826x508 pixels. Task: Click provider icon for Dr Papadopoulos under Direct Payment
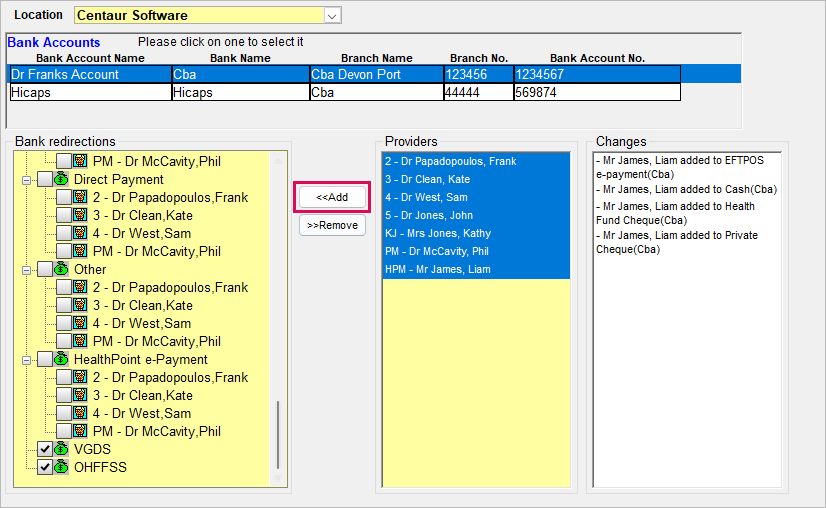click(80, 197)
